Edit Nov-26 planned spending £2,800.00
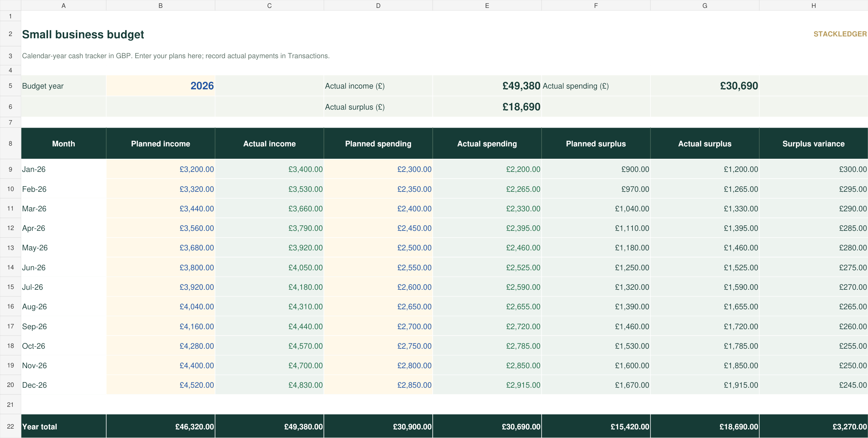 coord(378,366)
